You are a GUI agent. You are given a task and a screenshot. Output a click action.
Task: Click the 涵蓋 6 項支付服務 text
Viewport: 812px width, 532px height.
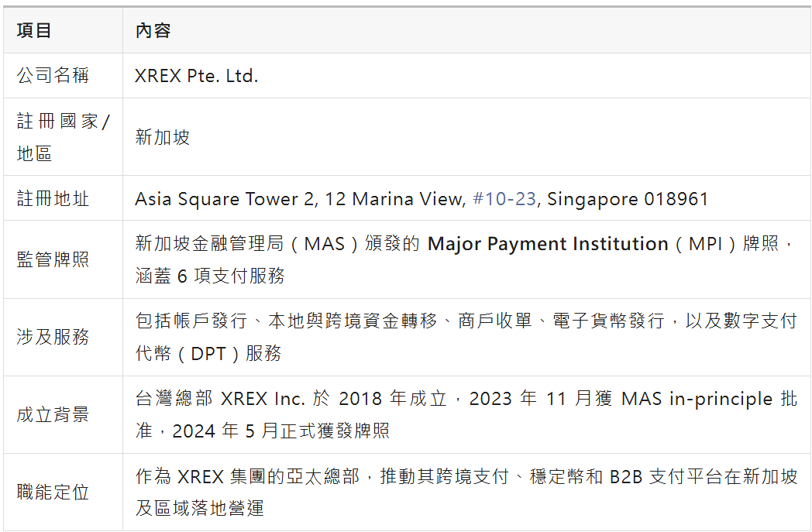210,276
